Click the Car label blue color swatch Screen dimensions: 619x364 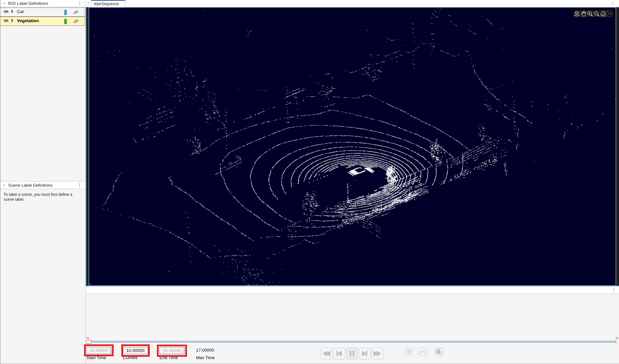66,12
